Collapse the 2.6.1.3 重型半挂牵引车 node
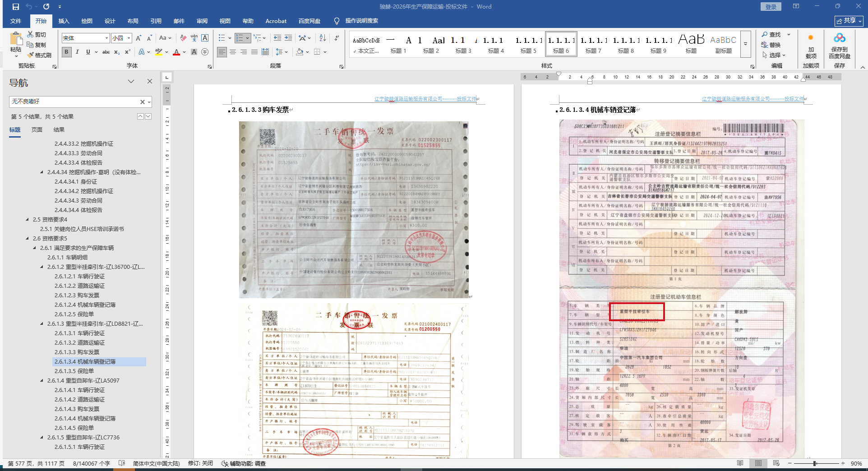Image resolution: width=868 pixels, height=471 pixels. [42, 324]
